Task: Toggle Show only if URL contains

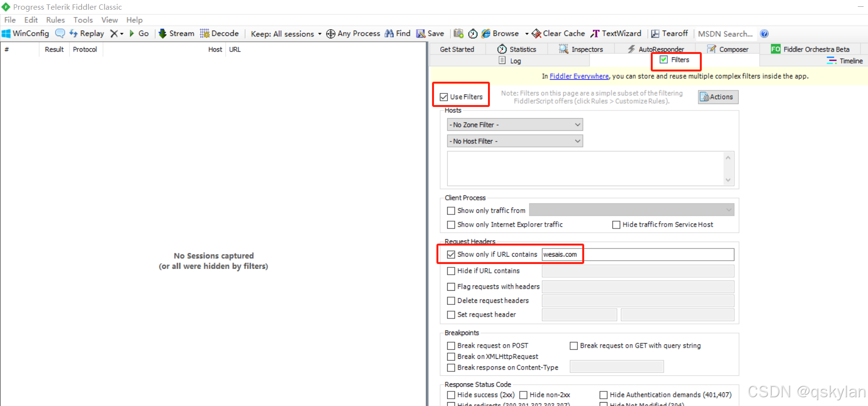Action: tap(451, 254)
